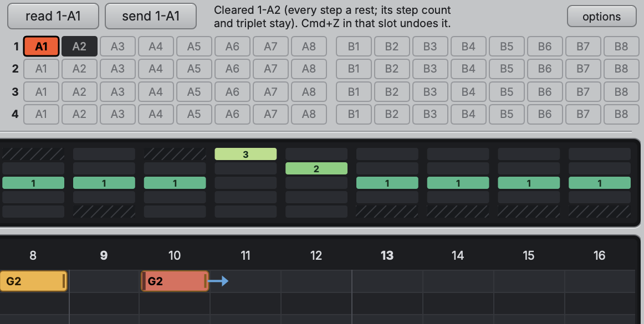Activate slot A1 in row 4

click(x=41, y=114)
